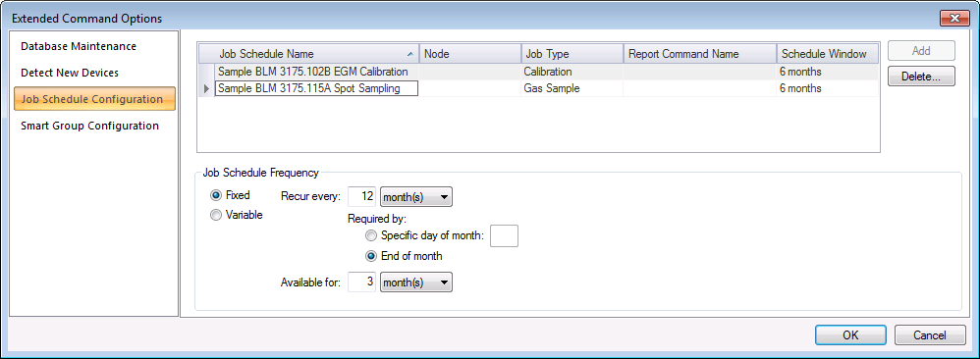The width and height of the screenshot is (980, 359).
Task: Close the Extended Command Options dialog
Action: click(x=955, y=18)
